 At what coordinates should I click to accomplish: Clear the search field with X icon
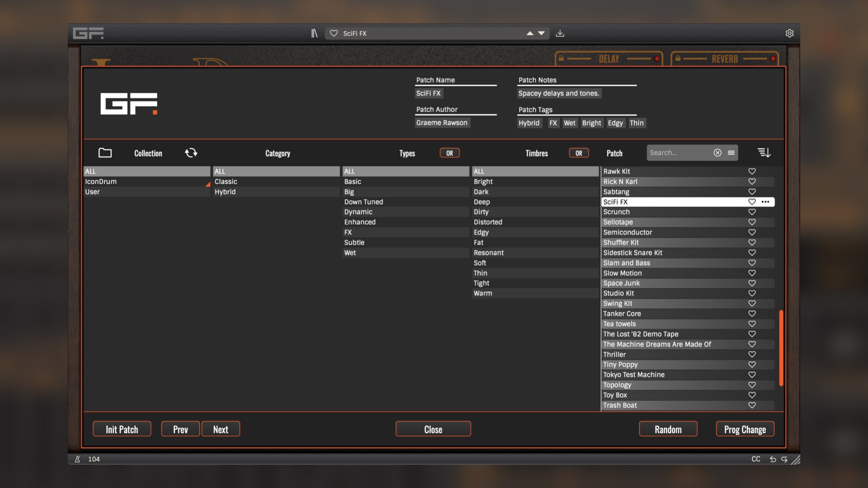(717, 153)
